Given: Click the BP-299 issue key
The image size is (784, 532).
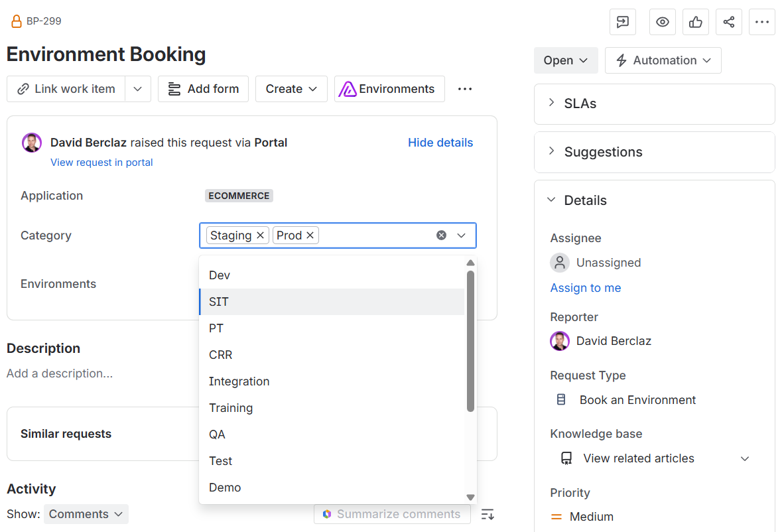Looking at the screenshot, I should point(44,21).
